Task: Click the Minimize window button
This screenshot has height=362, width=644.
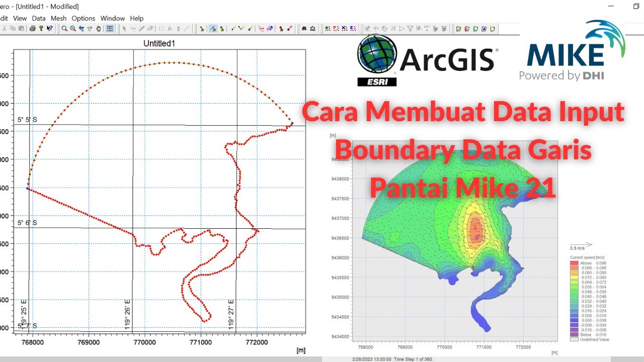Action: click(611, 6)
